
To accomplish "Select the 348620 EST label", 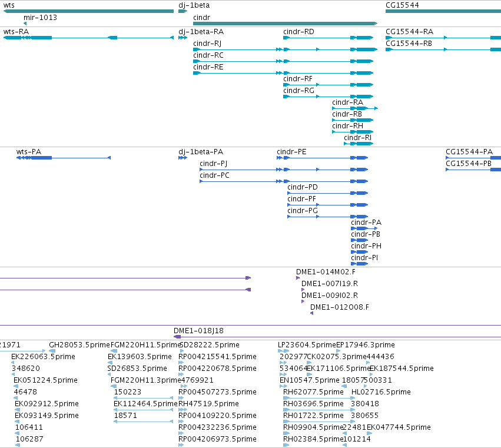I will click(x=26, y=369).
